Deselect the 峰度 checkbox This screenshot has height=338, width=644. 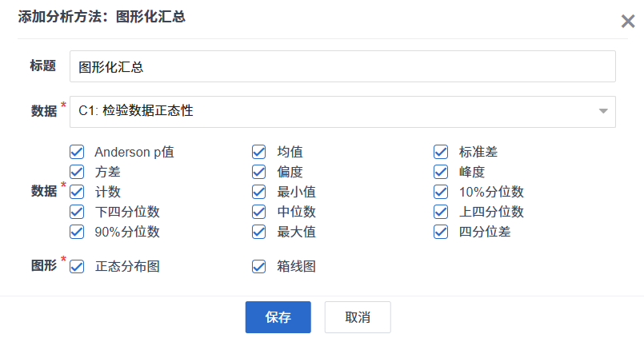[441, 172]
